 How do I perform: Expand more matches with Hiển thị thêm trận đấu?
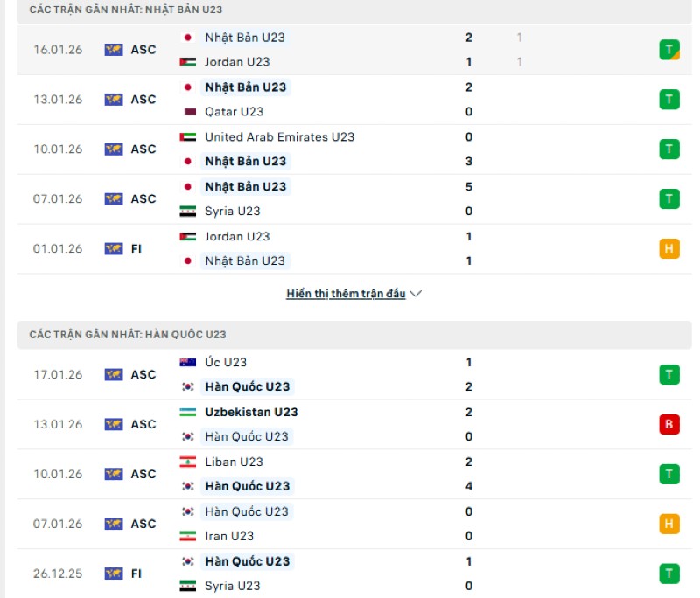(x=346, y=294)
